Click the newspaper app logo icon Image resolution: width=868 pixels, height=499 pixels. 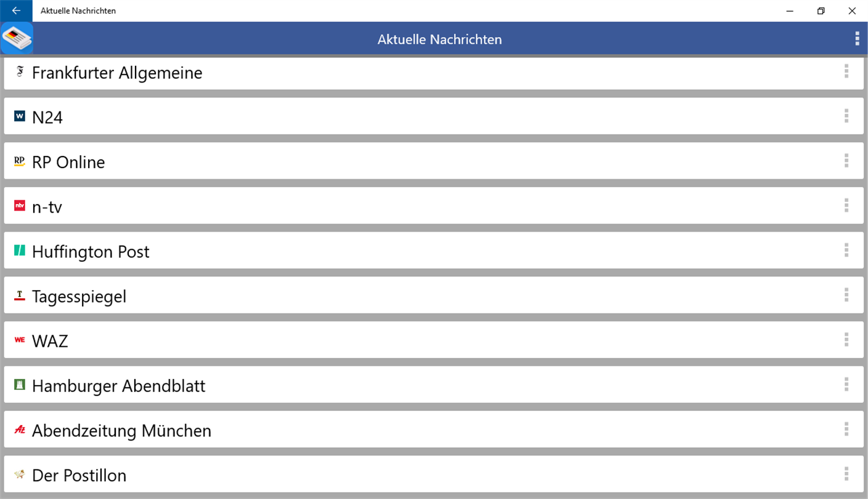coord(17,38)
